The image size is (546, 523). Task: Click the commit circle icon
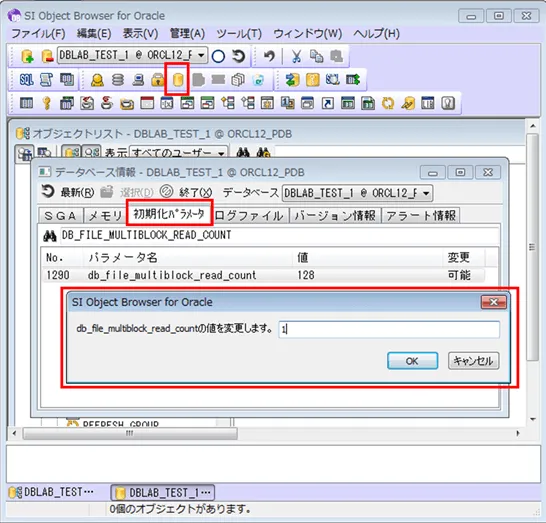(x=218, y=56)
